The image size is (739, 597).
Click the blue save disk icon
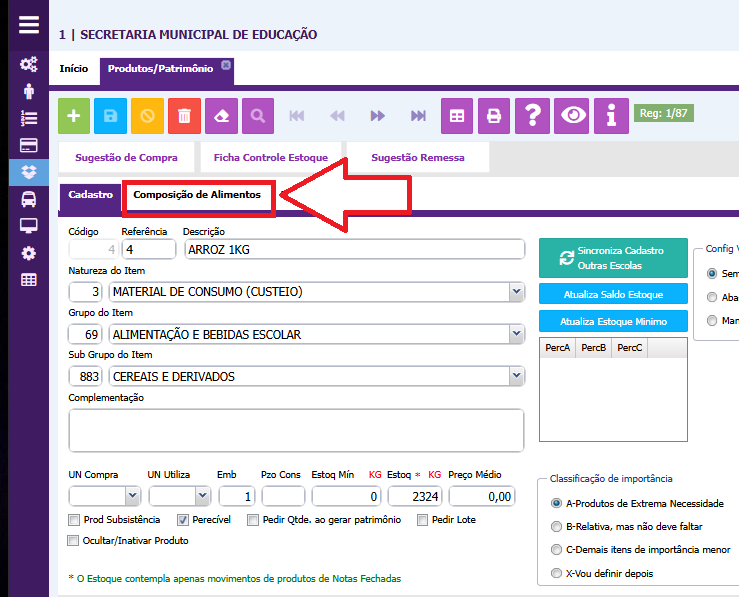111,116
